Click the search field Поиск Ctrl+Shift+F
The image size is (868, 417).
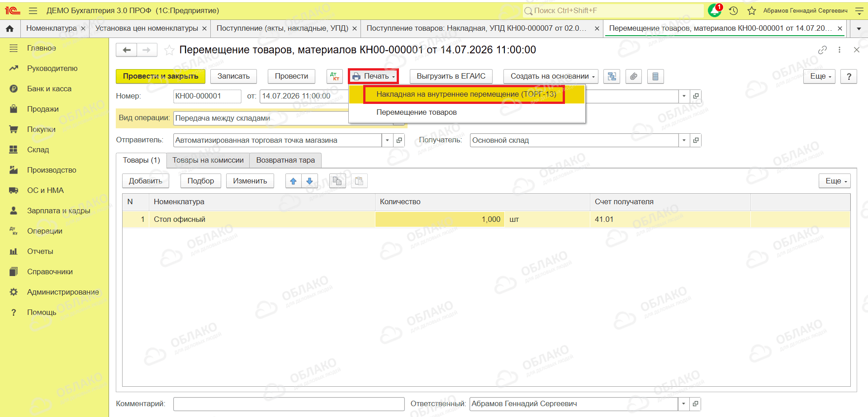tap(613, 10)
